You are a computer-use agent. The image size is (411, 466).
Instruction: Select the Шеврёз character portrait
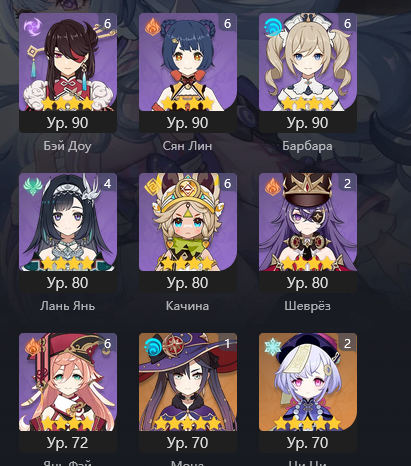[308, 222]
